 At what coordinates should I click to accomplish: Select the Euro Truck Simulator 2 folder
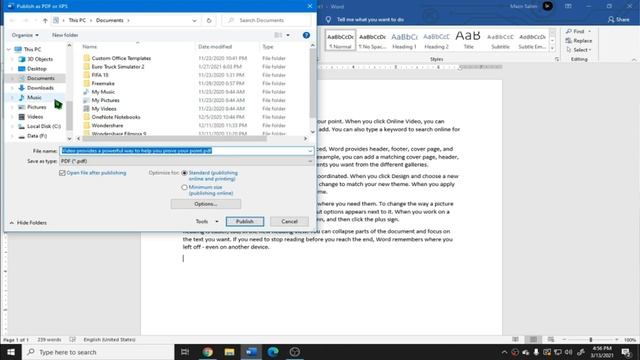click(x=118, y=67)
